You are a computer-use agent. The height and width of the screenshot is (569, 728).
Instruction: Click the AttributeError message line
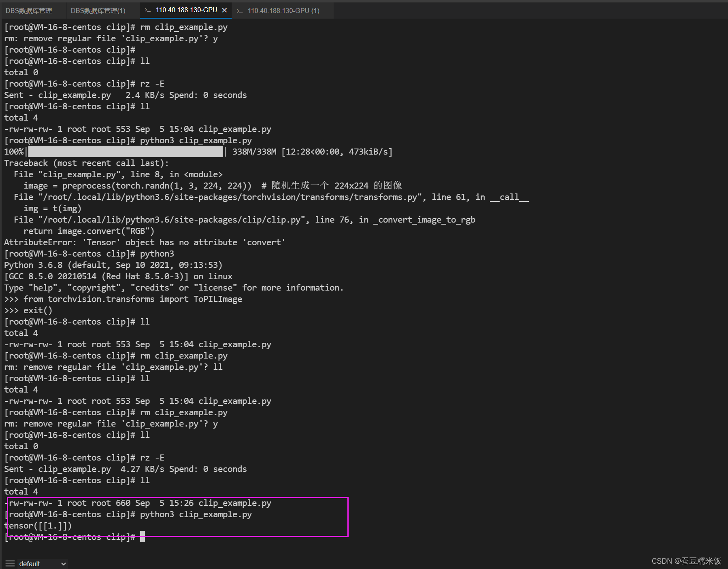[x=145, y=242]
